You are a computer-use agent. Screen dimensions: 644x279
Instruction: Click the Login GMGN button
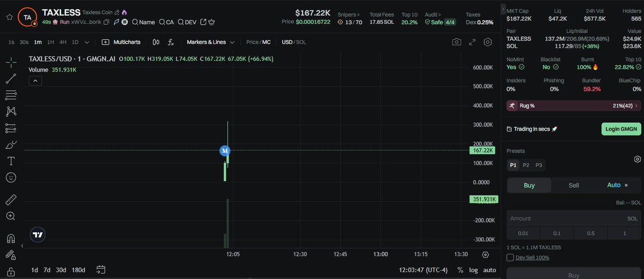click(621, 129)
